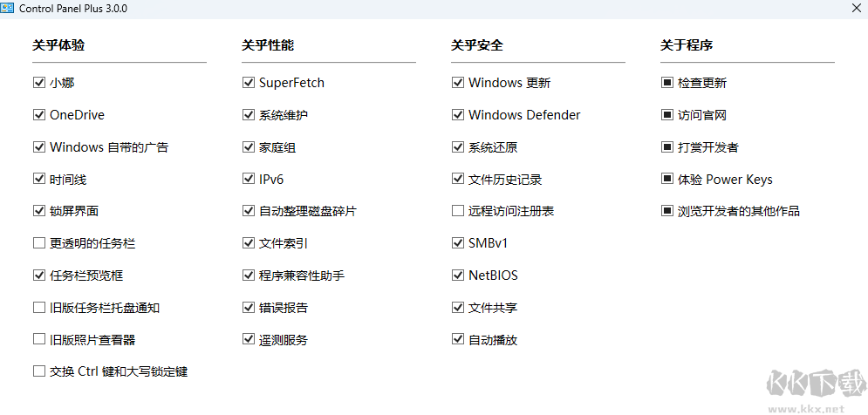Click the 关乎安全 section heading

(x=476, y=45)
